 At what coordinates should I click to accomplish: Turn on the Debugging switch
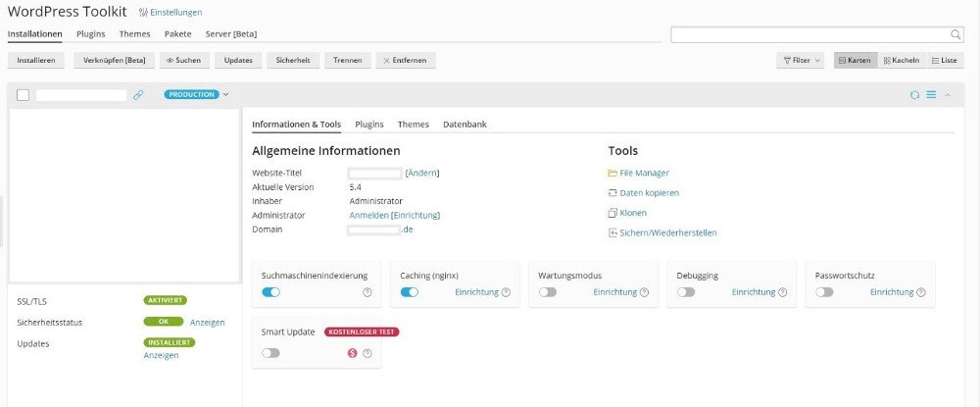[686, 292]
